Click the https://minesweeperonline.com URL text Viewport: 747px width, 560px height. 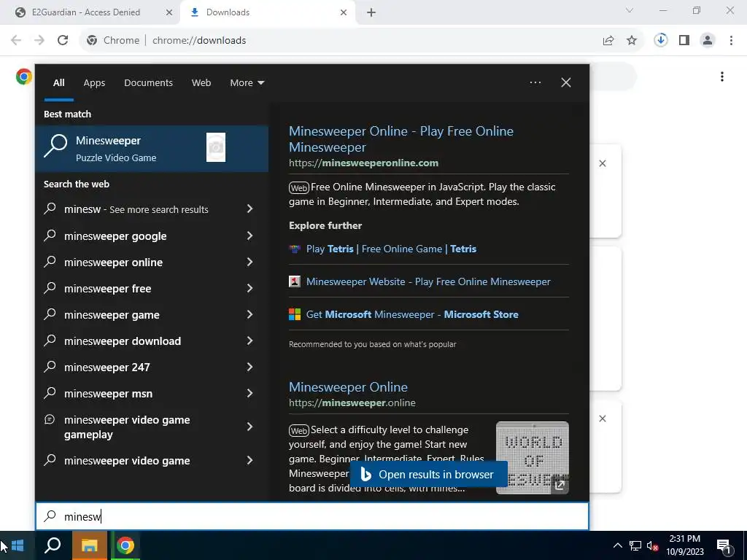363,163
